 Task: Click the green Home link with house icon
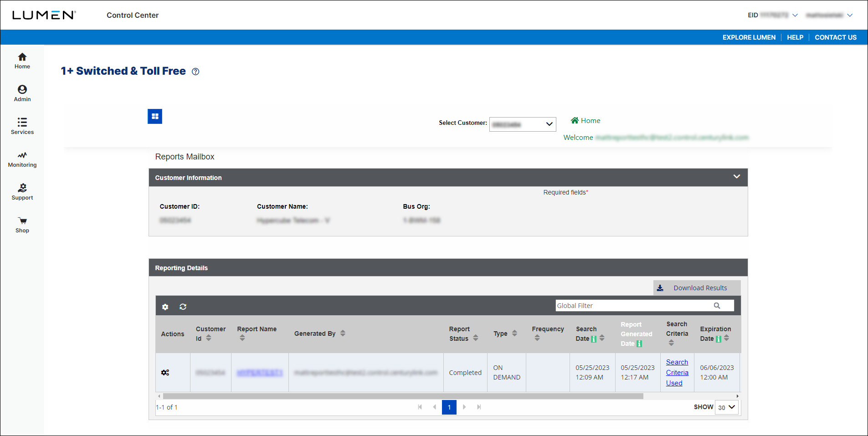point(586,120)
